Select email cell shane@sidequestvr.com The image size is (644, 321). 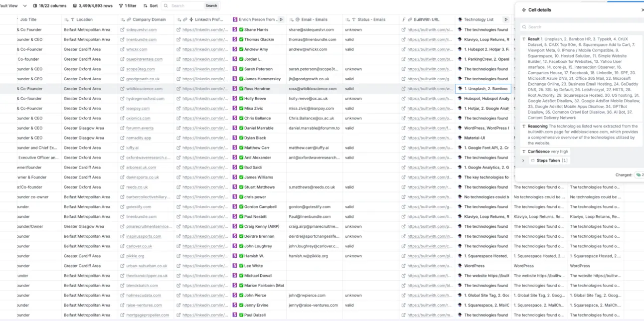tap(315, 30)
